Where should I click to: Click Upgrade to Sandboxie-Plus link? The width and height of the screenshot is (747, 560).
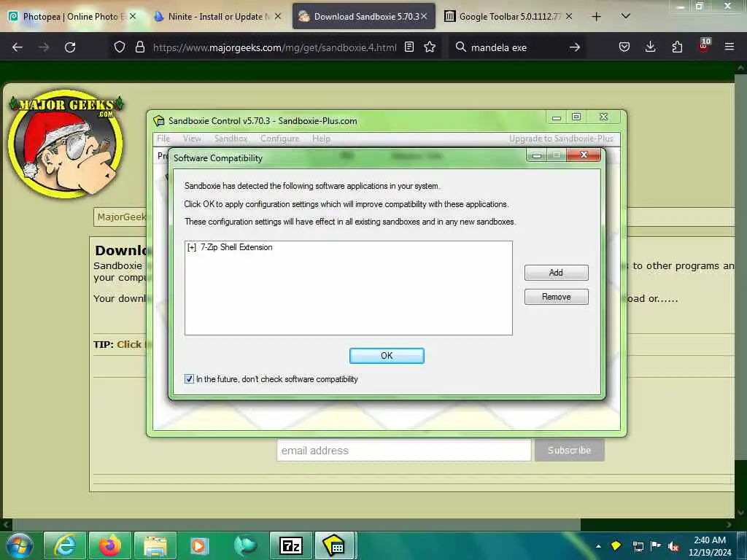(x=561, y=139)
